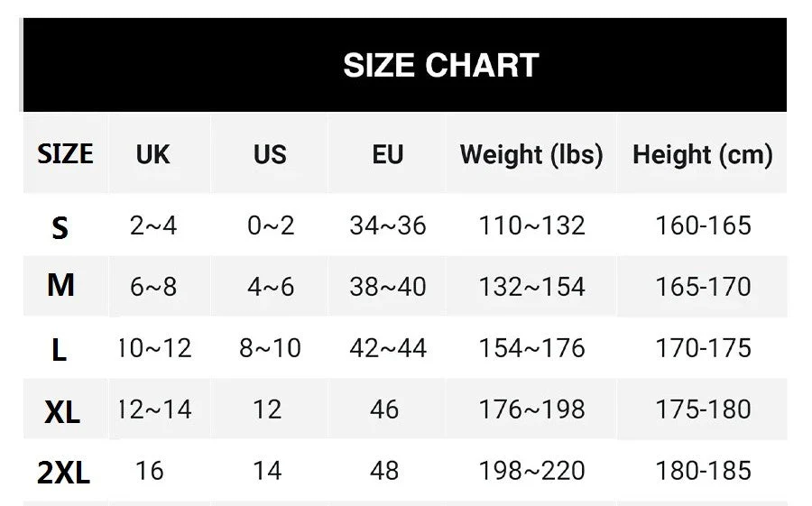Image resolution: width=812 pixels, height=506 pixels.
Task: Click the EU column header
Action: 388,154
